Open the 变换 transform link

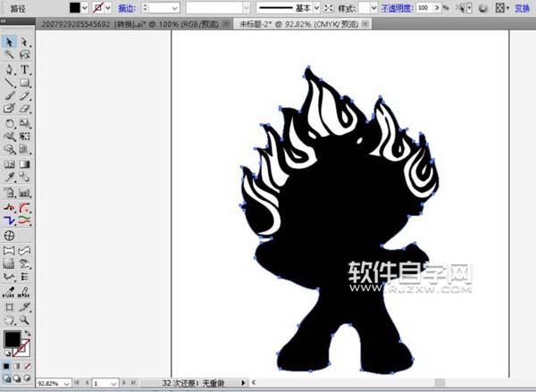click(x=522, y=8)
